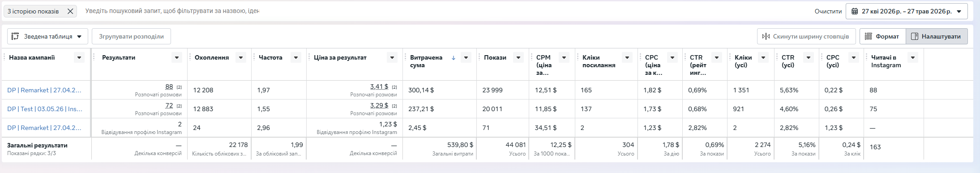This screenshot has width=980, height=173.
Task: Click CTR (усі) value '5,63%' cell
Action: tap(789, 90)
